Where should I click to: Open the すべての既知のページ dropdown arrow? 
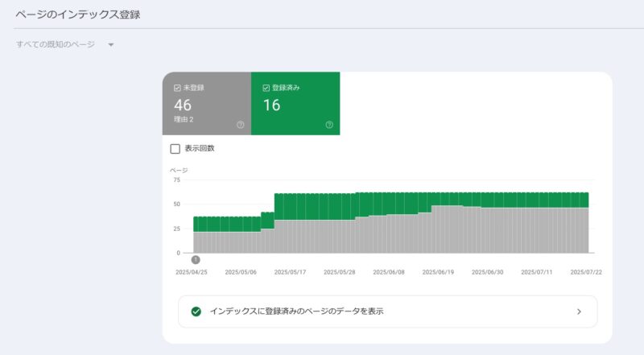111,45
